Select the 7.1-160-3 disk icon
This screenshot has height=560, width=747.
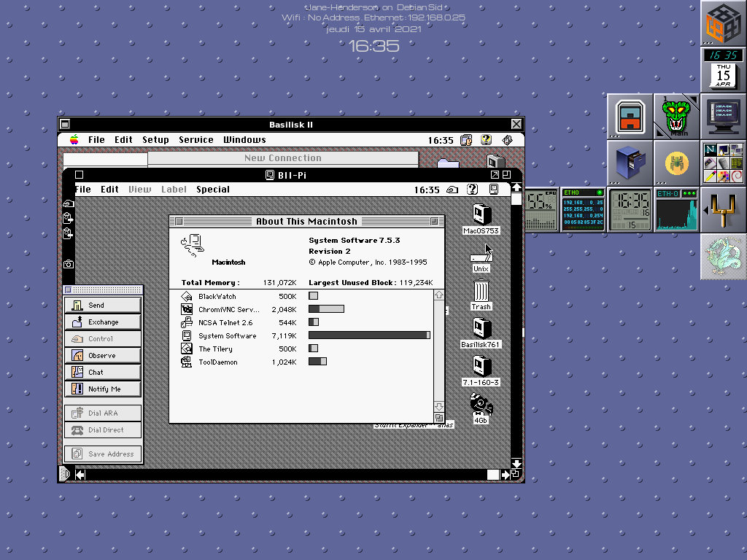pyautogui.click(x=481, y=366)
